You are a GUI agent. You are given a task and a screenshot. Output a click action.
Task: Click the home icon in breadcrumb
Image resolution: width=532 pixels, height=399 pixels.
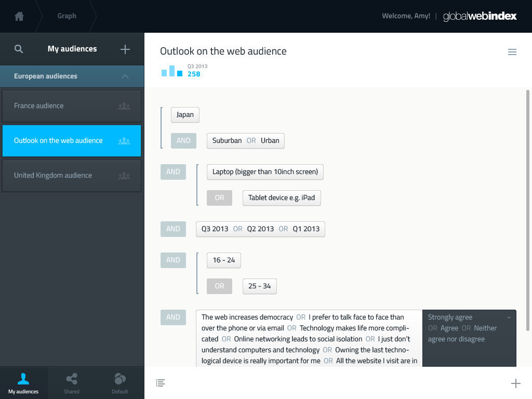[x=19, y=16]
